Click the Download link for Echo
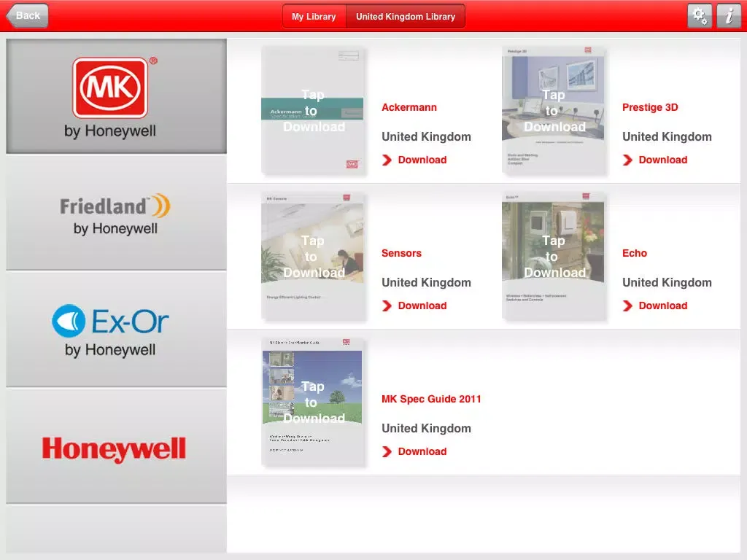The height and width of the screenshot is (560, 747). pos(662,306)
